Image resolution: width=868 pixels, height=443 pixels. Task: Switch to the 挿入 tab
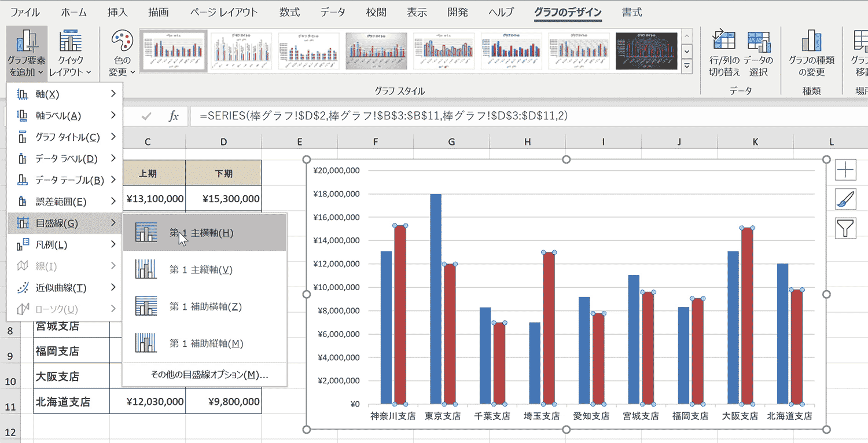coord(118,12)
